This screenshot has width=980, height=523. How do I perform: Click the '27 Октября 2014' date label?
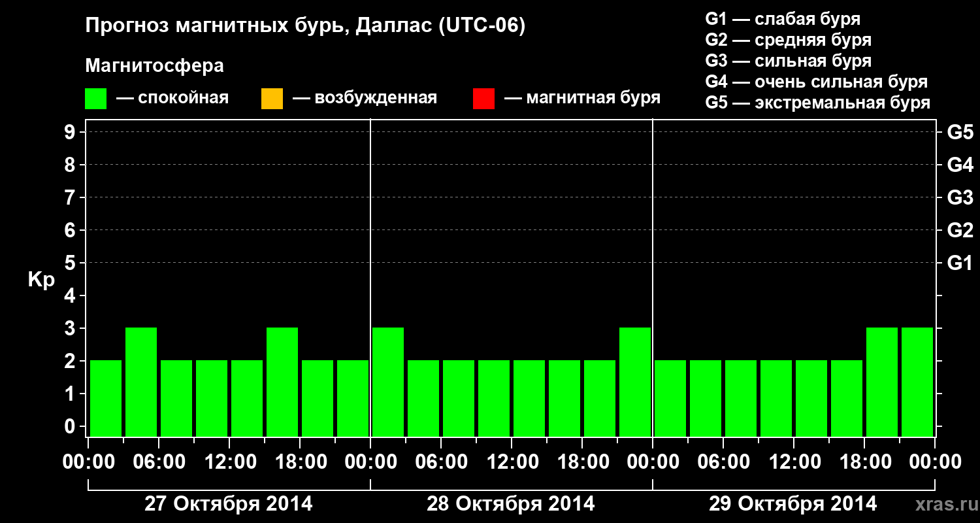(x=229, y=504)
